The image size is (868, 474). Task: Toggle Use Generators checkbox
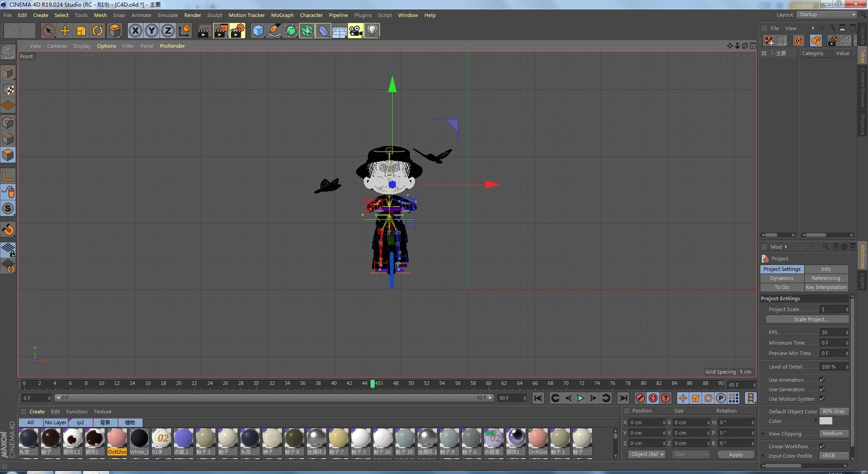click(x=822, y=389)
